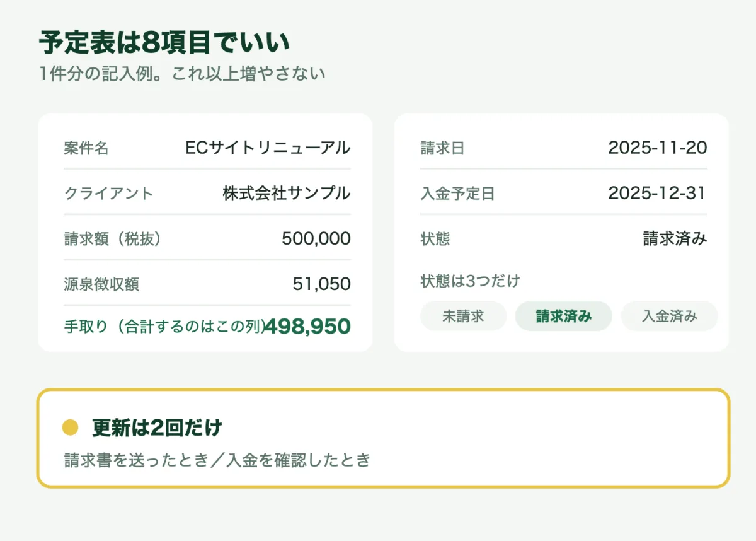The width and height of the screenshot is (756, 541).
Task: Click the 予定表は8項目でいい heading
Action: click(164, 44)
